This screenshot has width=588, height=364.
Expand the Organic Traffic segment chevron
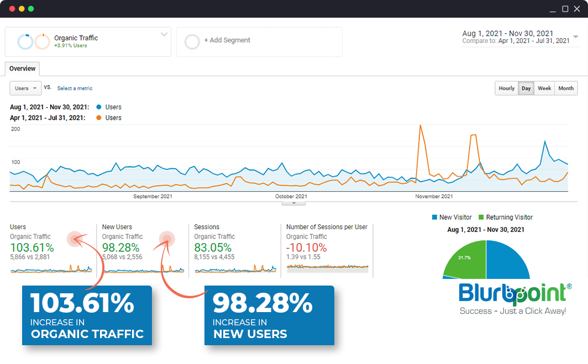tap(164, 34)
